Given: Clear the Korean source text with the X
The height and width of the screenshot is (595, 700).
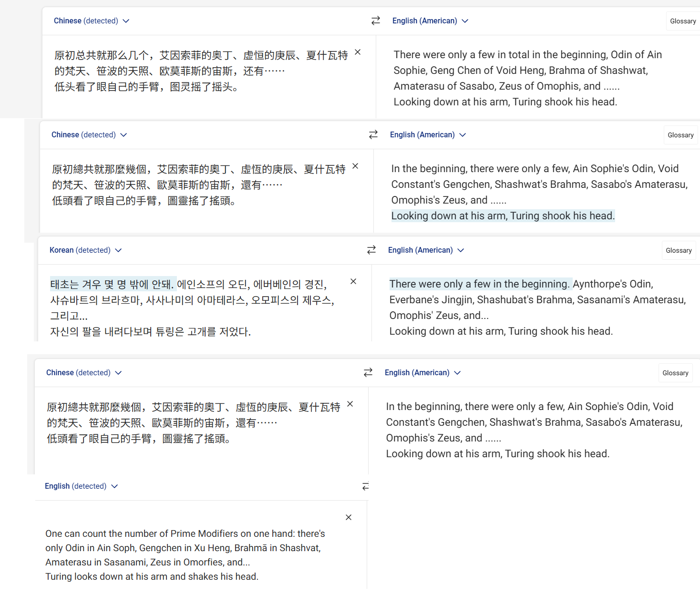Looking at the screenshot, I should click(353, 281).
